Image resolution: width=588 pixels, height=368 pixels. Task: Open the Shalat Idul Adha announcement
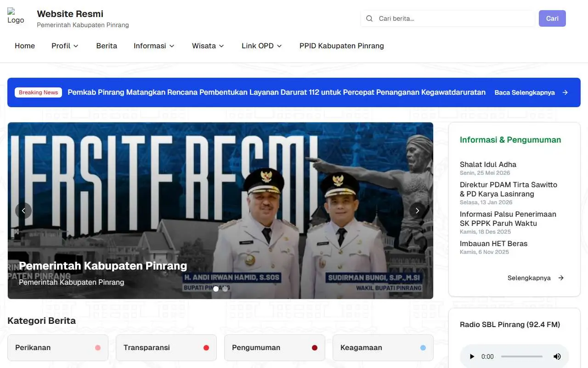pyautogui.click(x=488, y=164)
